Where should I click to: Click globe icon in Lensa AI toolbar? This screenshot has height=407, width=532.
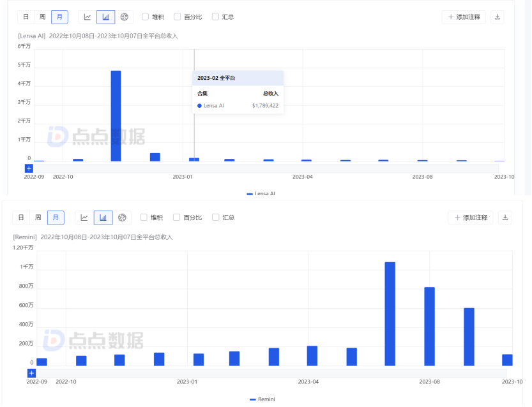click(125, 17)
